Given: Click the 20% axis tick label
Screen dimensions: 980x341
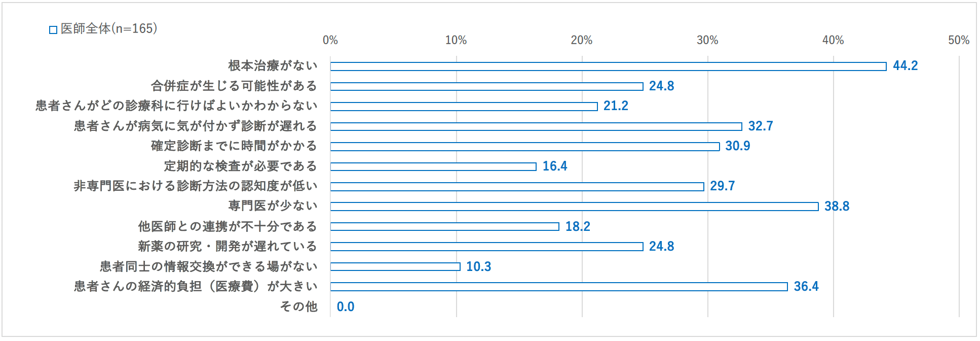Looking at the screenshot, I should [582, 40].
